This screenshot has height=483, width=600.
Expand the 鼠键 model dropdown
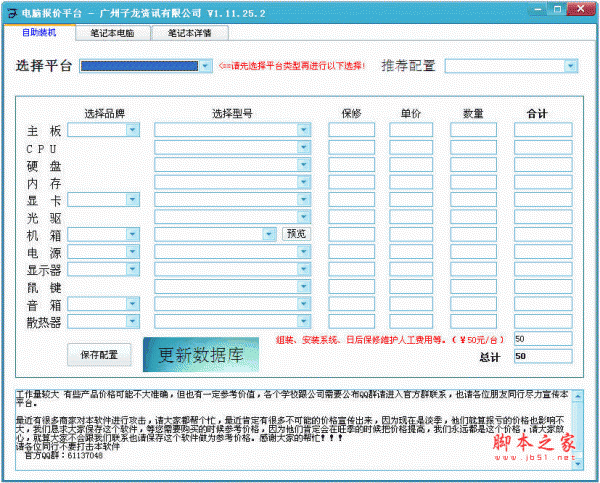pyautogui.click(x=303, y=286)
